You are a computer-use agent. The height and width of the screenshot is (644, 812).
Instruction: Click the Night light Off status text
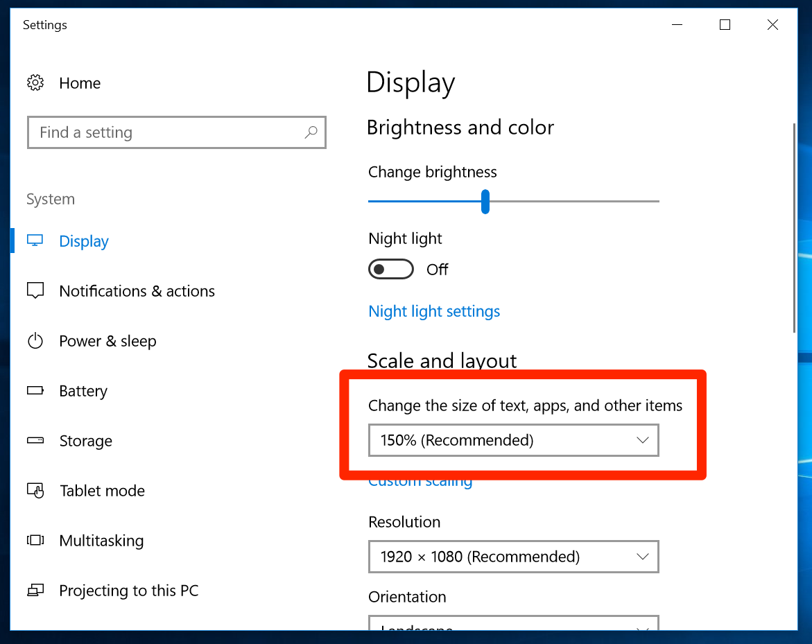[x=437, y=269]
